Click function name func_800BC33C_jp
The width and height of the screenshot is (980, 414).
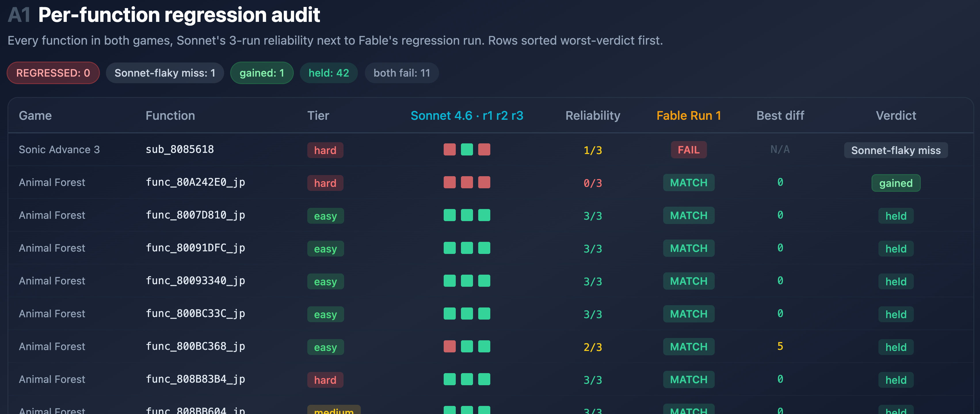coord(195,314)
